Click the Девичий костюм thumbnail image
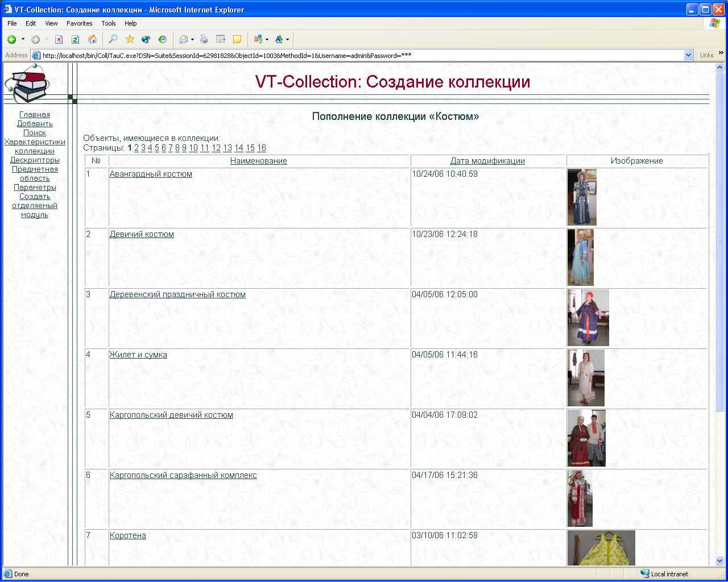728x582 pixels. [x=581, y=257]
